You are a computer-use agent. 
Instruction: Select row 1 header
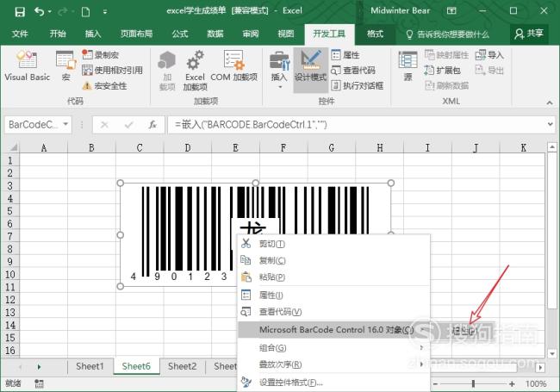coord(10,160)
